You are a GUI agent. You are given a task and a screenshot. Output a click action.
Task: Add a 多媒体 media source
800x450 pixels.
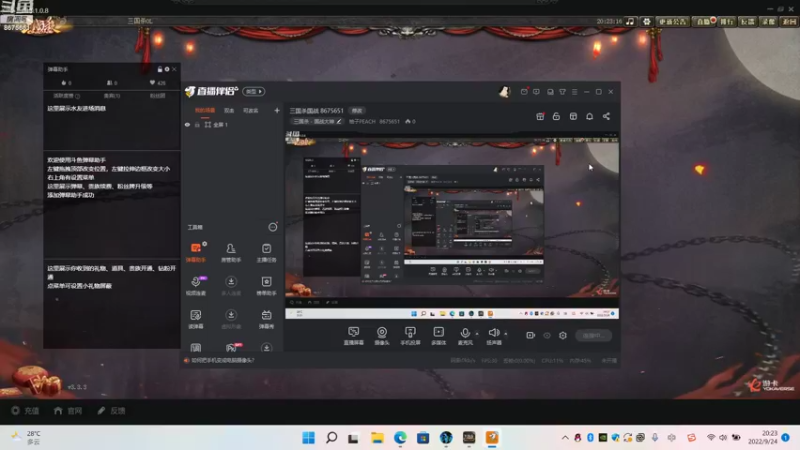click(438, 336)
